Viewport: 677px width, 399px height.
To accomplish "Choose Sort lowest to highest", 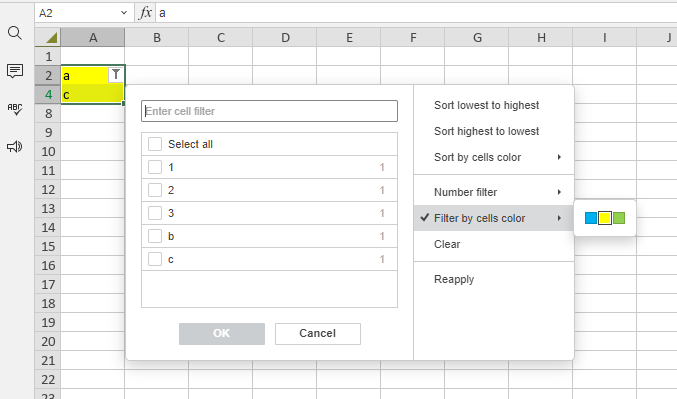I will pyautogui.click(x=494, y=105).
